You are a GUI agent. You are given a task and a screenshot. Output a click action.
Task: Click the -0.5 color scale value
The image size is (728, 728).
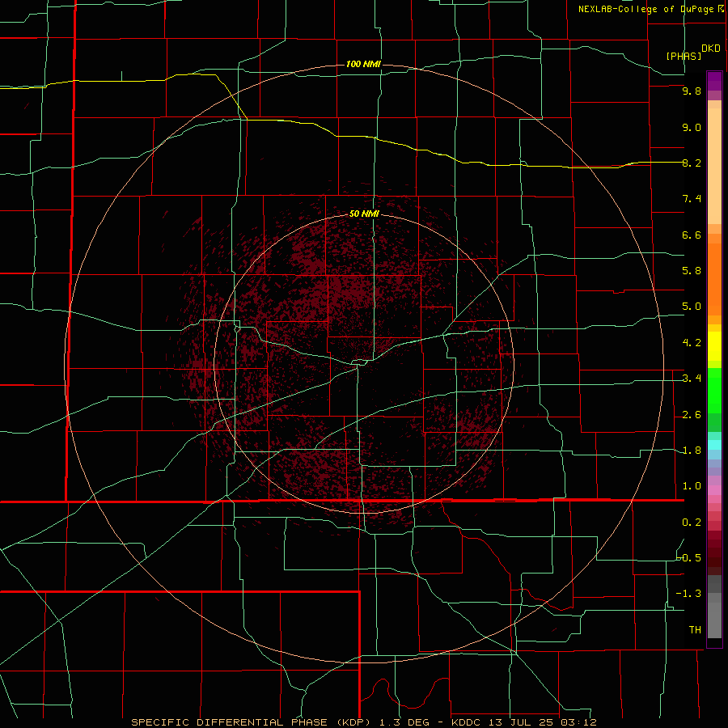(x=689, y=557)
